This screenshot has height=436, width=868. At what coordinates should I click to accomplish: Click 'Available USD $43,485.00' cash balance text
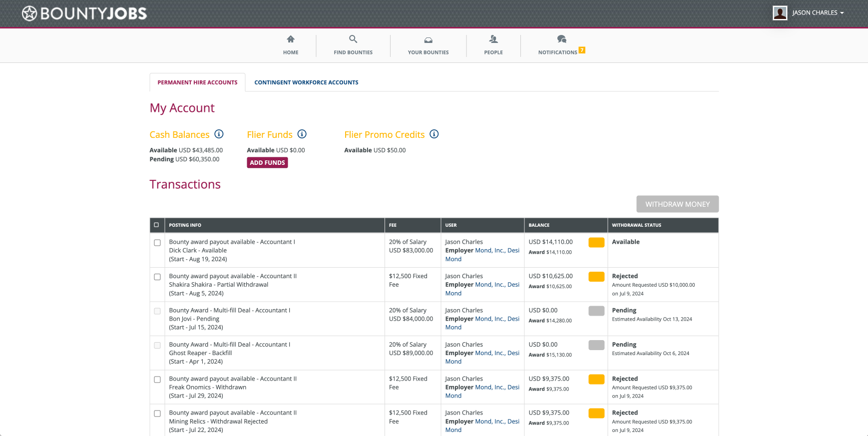(x=186, y=150)
